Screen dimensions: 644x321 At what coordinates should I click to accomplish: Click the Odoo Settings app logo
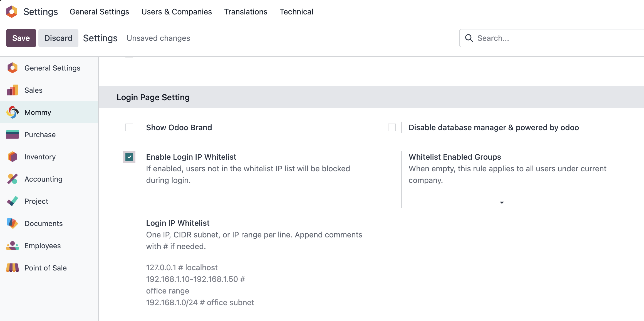point(12,12)
